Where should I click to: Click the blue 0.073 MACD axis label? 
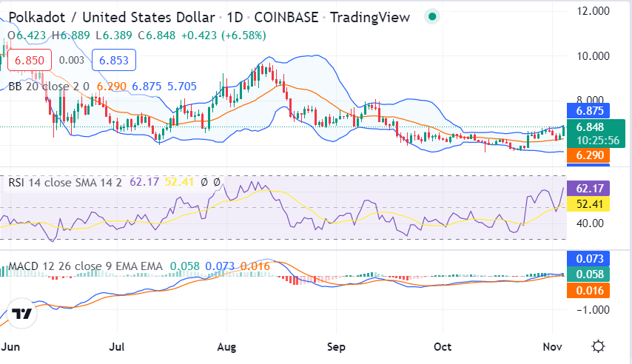tap(588, 259)
